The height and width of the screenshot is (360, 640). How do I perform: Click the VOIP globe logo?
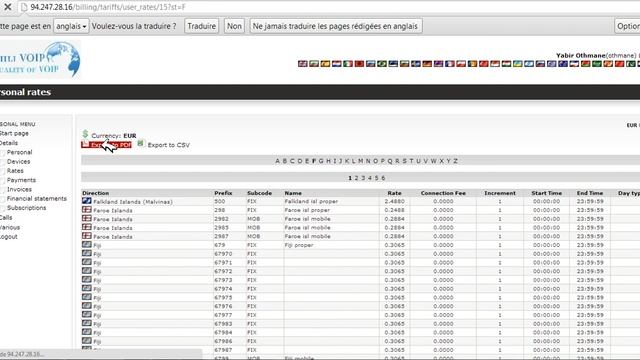(40, 60)
